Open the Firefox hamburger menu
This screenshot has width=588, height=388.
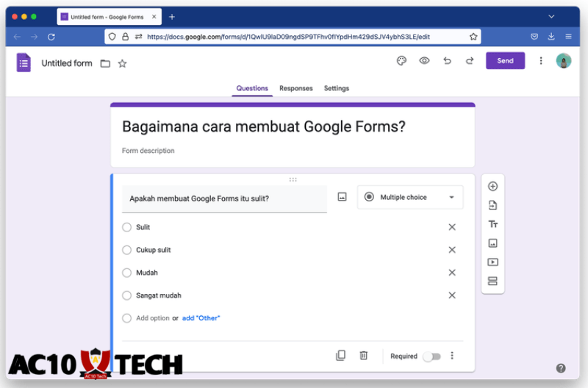pos(568,36)
